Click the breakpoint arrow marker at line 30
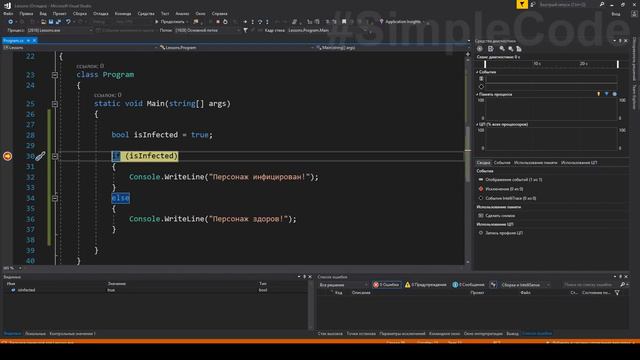Viewport: 640px width, 360px height. click(x=7, y=156)
